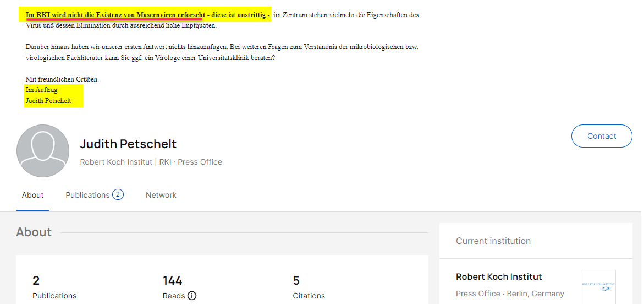The height and width of the screenshot is (304, 644).
Task: Click the About section heading
Action: coord(34,232)
